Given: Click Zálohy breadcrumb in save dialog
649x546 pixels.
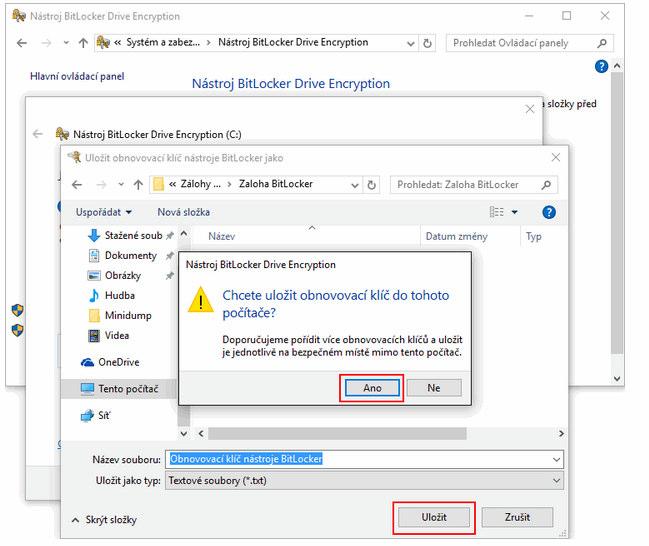Looking at the screenshot, I should (x=200, y=184).
